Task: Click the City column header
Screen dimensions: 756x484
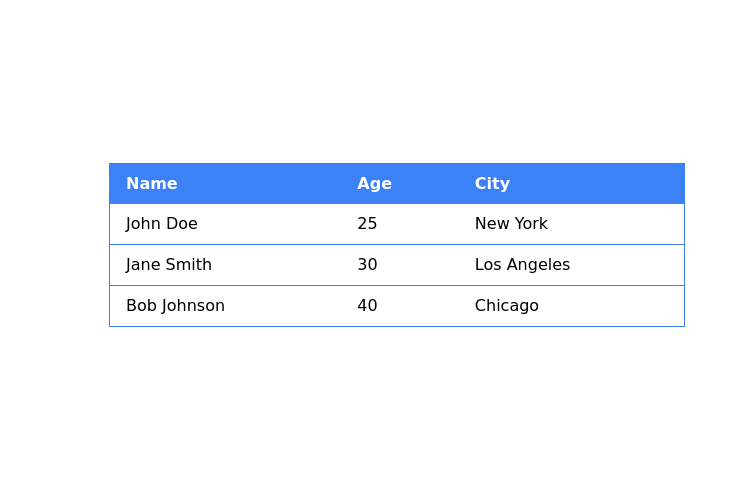Action: (x=492, y=184)
